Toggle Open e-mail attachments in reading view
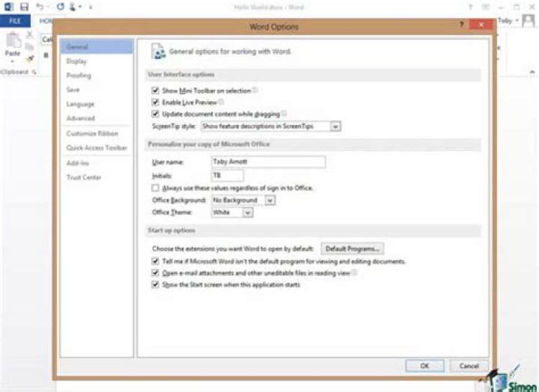The width and height of the screenshot is (539, 392). pyautogui.click(x=155, y=273)
